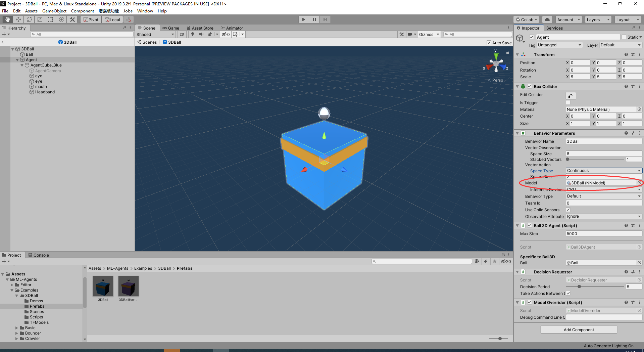Disable Use Child Sensors checkbox
The image size is (644, 352).
coord(568,210)
